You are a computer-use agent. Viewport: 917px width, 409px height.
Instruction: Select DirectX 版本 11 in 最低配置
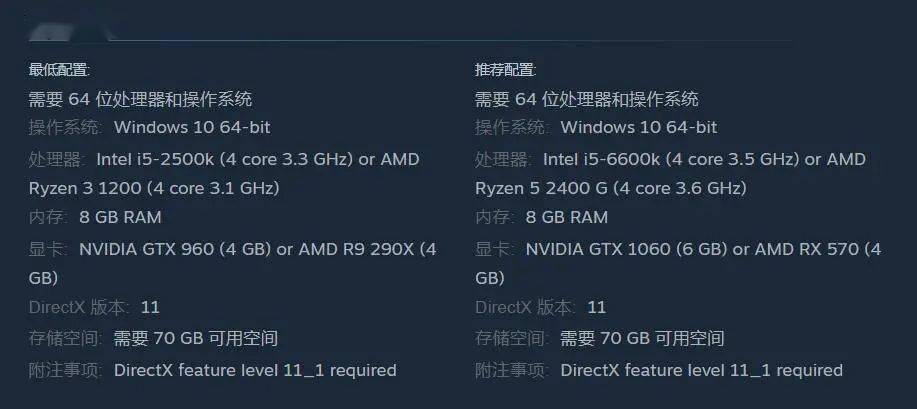point(94,307)
